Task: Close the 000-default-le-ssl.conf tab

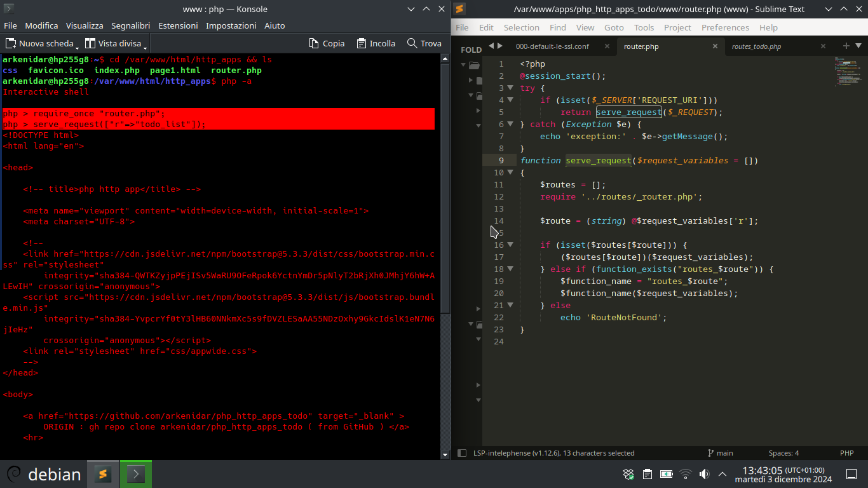Action: tap(607, 46)
